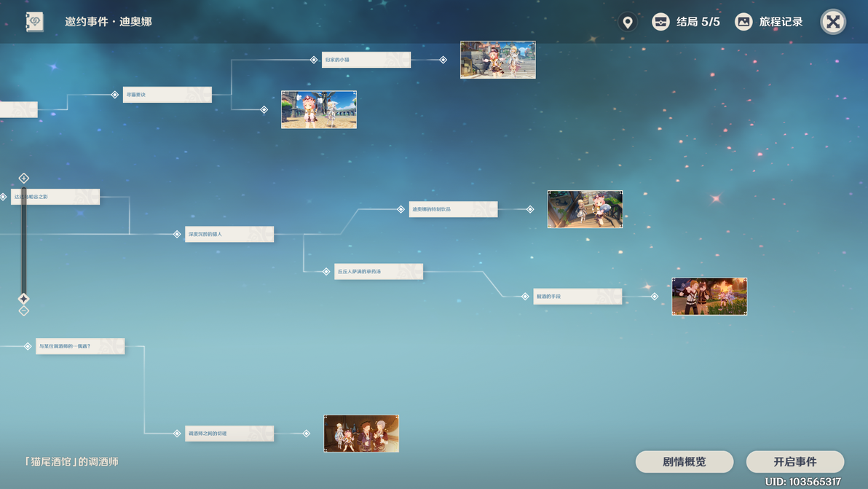Click the 剧情概览 button
Screen dimensions: 868x489
pos(684,462)
